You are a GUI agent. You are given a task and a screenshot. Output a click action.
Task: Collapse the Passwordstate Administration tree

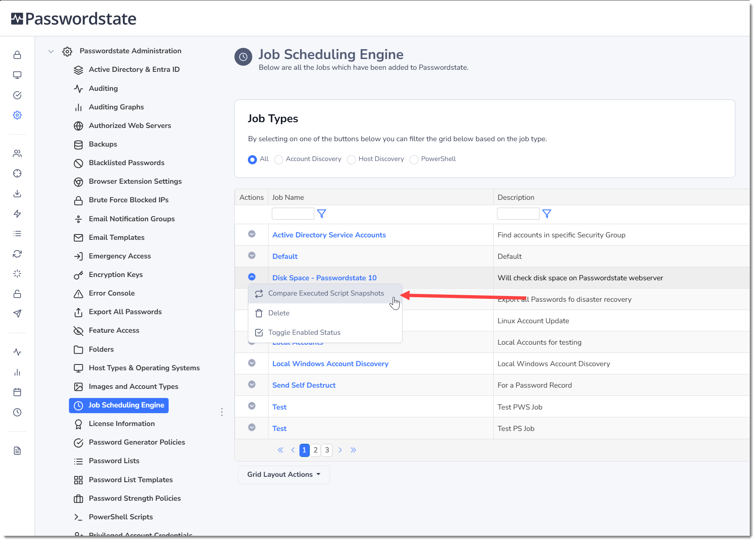(x=51, y=51)
